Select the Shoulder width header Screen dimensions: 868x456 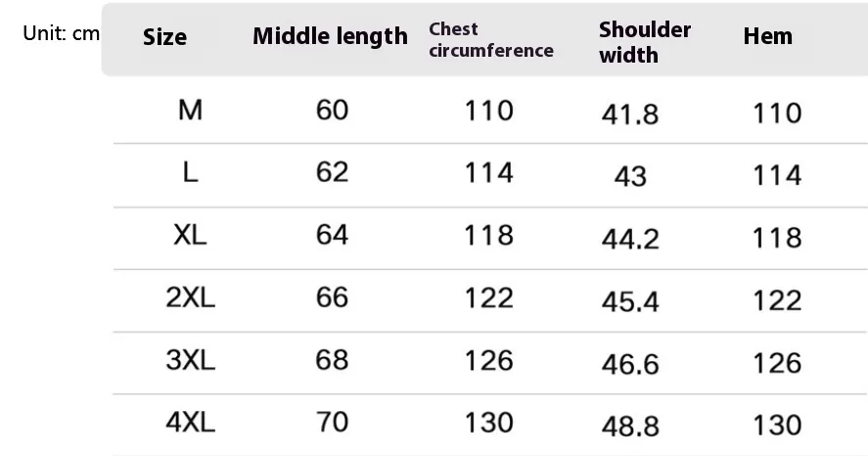pos(645,42)
